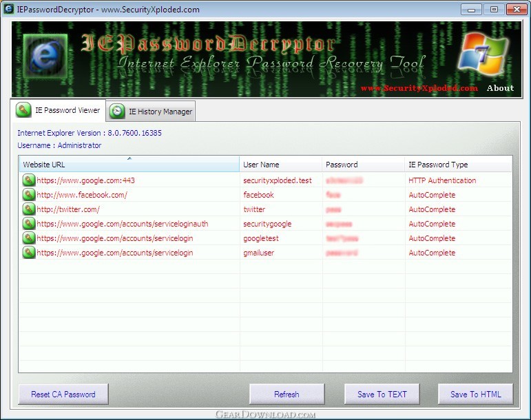Click the app icon in the title bar
Viewport: 531px width, 420px height.
8,9
